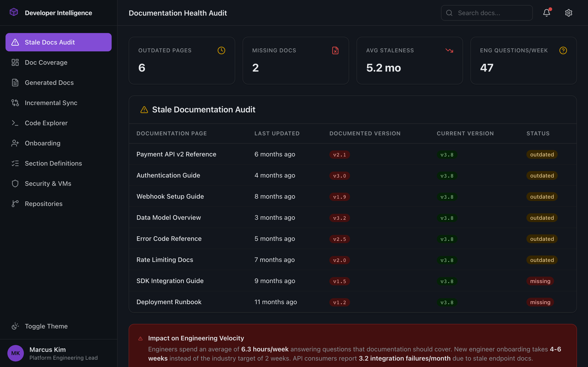Click the v3.8 current version chip for Authentication Guide
588x367 pixels.
pyautogui.click(x=447, y=175)
